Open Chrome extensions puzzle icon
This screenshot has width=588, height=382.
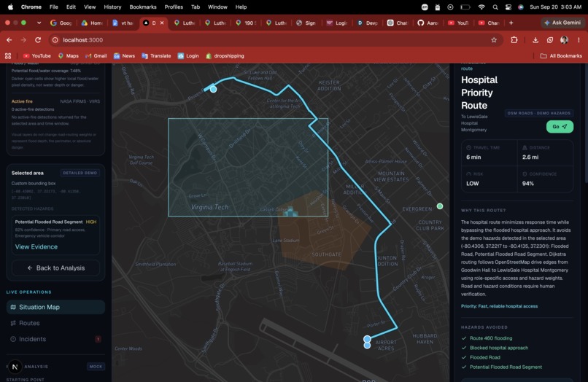coord(514,40)
